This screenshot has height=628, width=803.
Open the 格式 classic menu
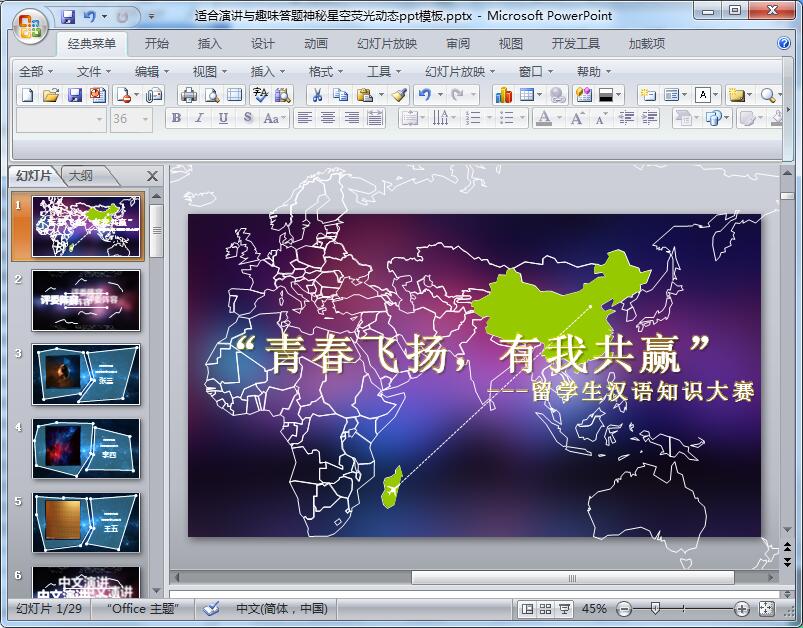326,71
